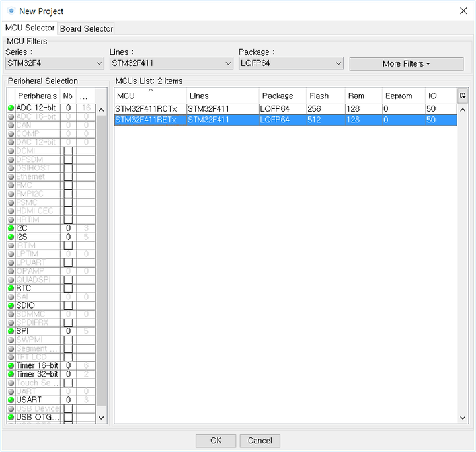476x452 pixels.
Task: Click the USART Nb value field
Action: click(68, 400)
